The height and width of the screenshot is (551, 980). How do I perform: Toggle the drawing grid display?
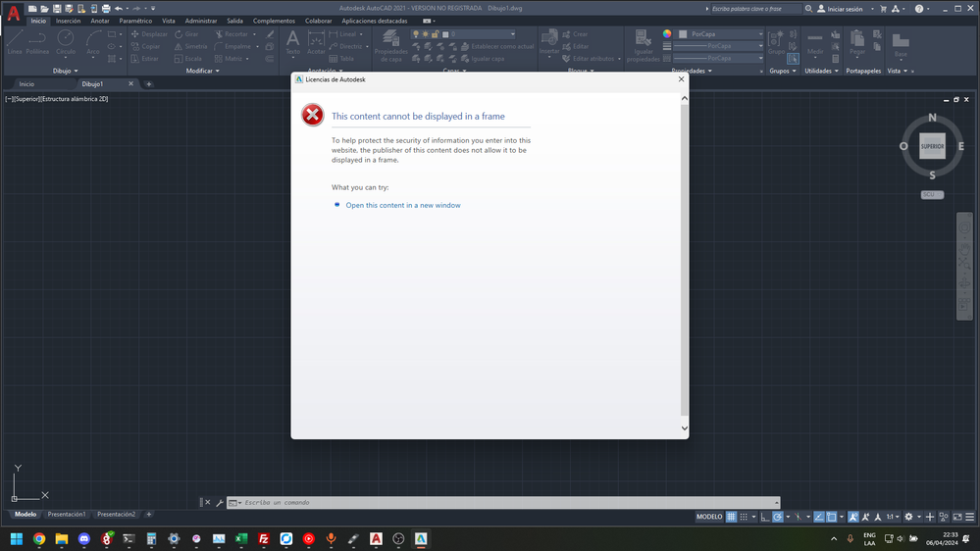tap(731, 517)
